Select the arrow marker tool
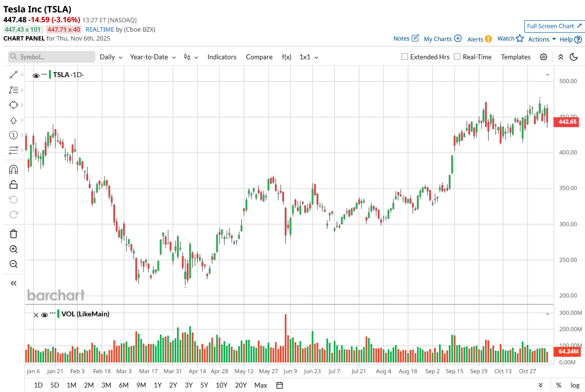The height and width of the screenshot is (392, 585). tap(13, 121)
